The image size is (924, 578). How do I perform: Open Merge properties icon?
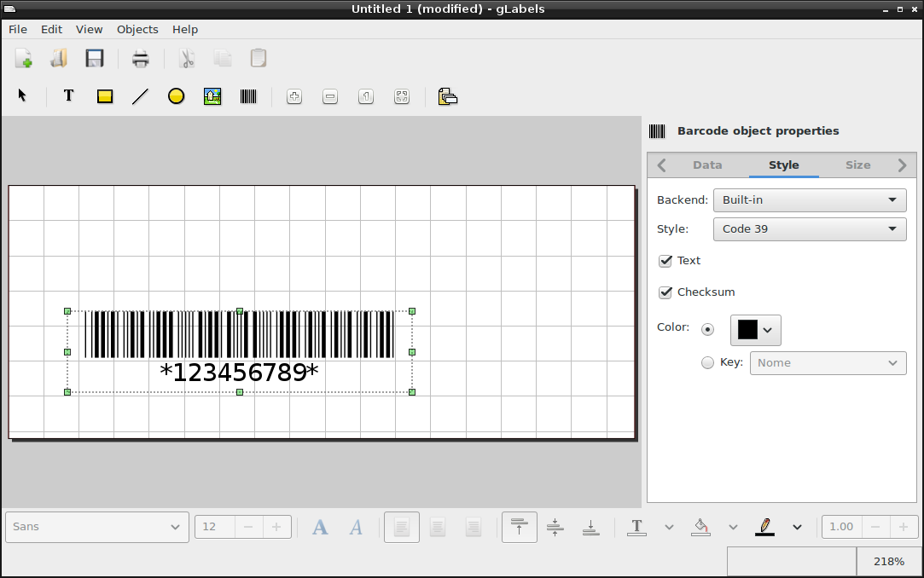[448, 96]
